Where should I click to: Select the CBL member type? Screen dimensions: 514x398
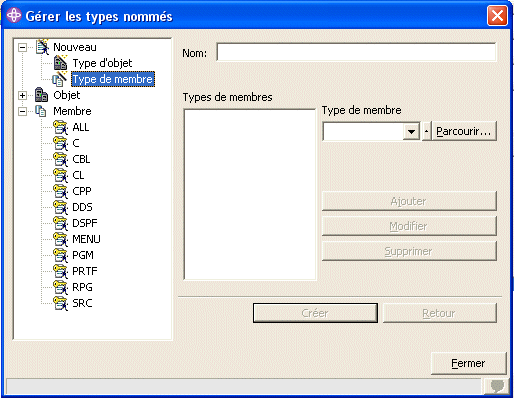coord(81,159)
